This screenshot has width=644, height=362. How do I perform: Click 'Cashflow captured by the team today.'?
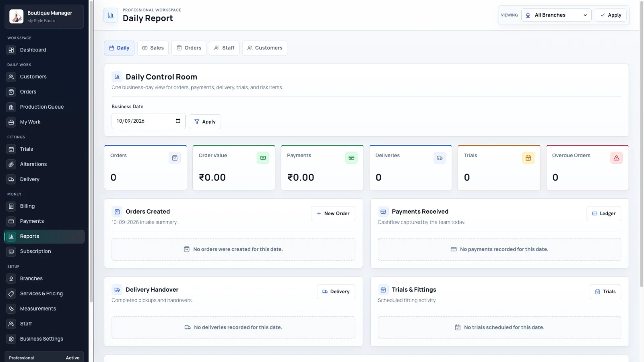pos(421,222)
